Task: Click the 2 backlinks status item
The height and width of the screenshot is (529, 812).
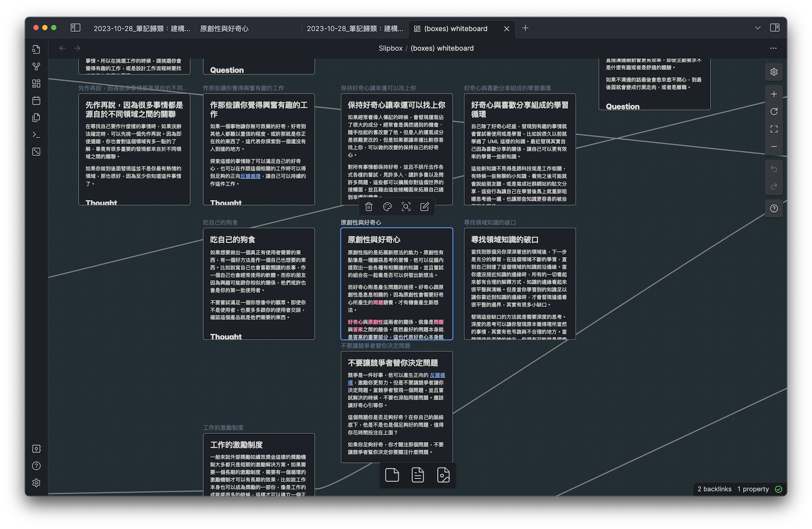Action: click(x=714, y=489)
